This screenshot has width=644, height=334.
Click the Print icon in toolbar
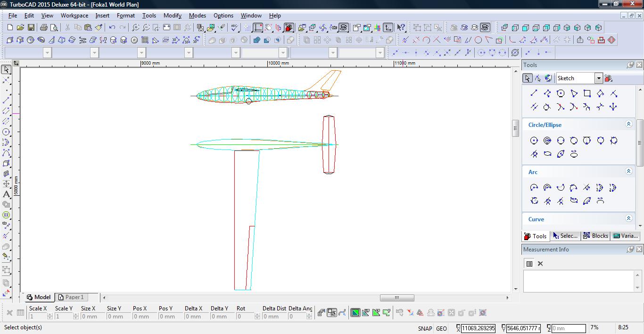(x=44, y=28)
